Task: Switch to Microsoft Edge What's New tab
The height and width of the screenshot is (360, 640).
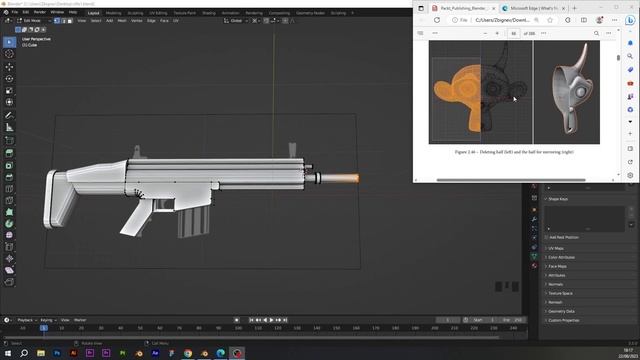Action: [533, 8]
